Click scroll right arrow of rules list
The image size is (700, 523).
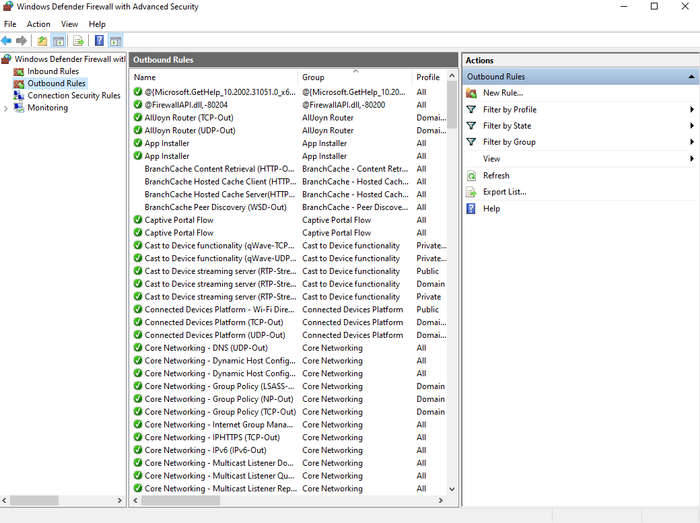pyautogui.click(x=441, y=501)
